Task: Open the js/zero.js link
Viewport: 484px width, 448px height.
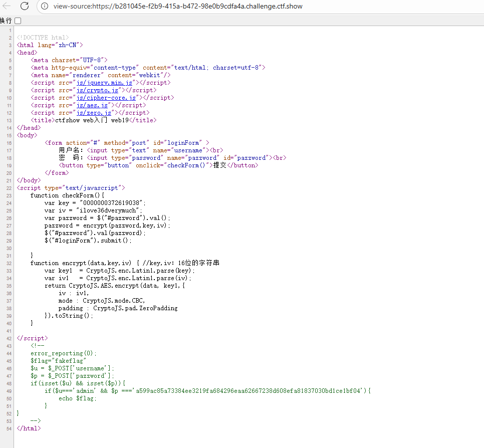Action: [94, 113]
